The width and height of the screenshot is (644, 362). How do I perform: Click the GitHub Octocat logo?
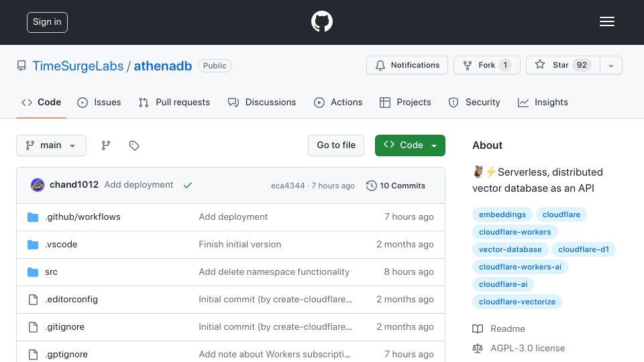[321, 21]
